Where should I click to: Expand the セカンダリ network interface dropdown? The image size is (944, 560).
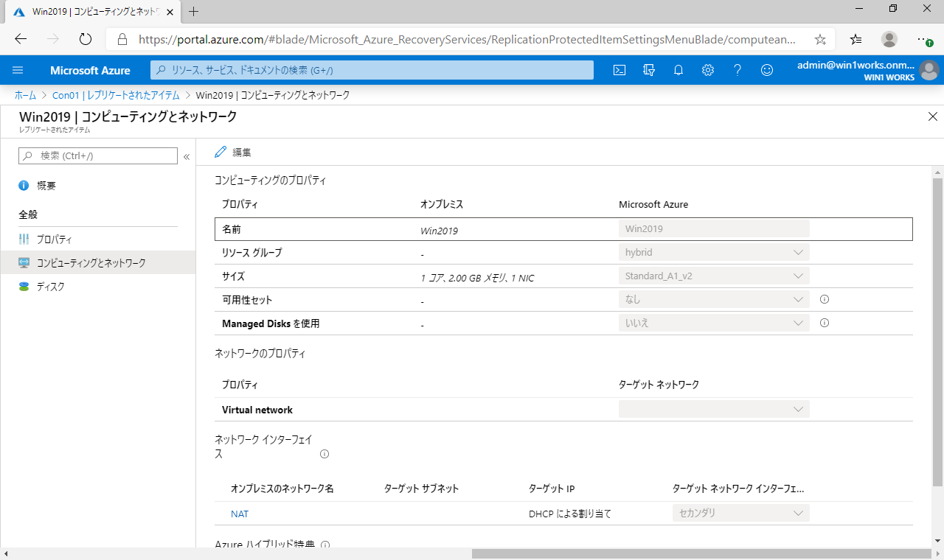pos(740,513)
